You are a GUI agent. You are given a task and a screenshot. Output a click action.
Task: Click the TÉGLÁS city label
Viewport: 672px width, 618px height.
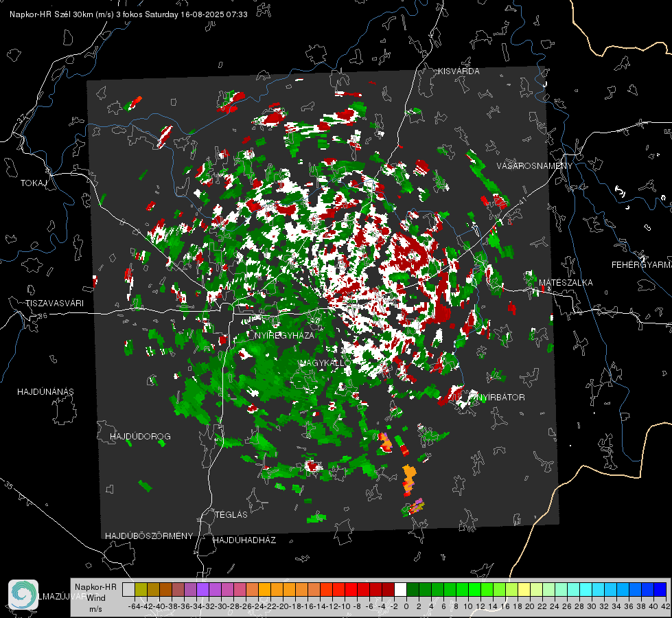[x=231, y=514]
